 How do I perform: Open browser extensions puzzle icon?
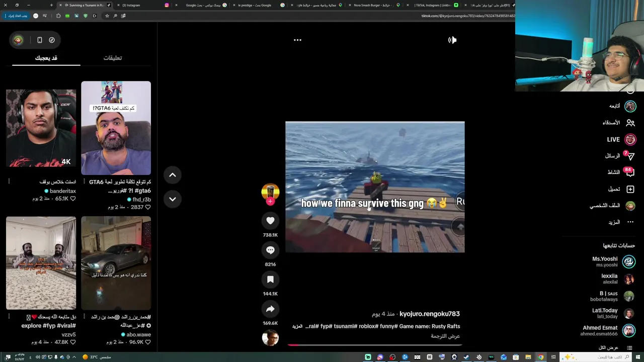(x=58, y=16)
